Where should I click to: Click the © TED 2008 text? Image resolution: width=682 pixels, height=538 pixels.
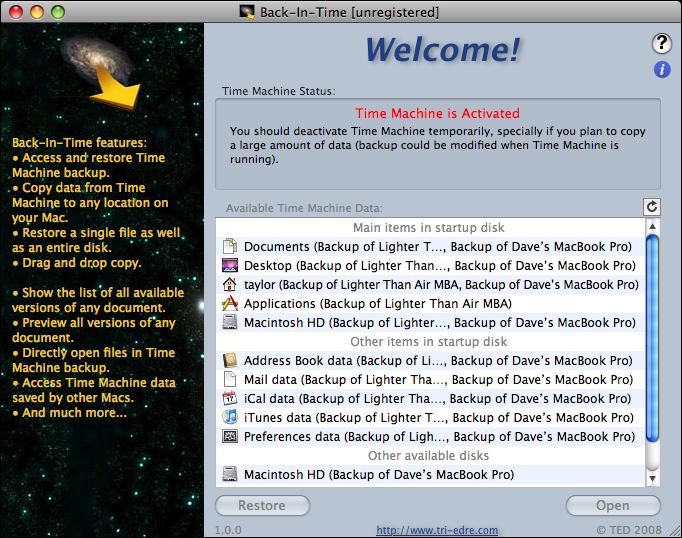tap(629, 530)
